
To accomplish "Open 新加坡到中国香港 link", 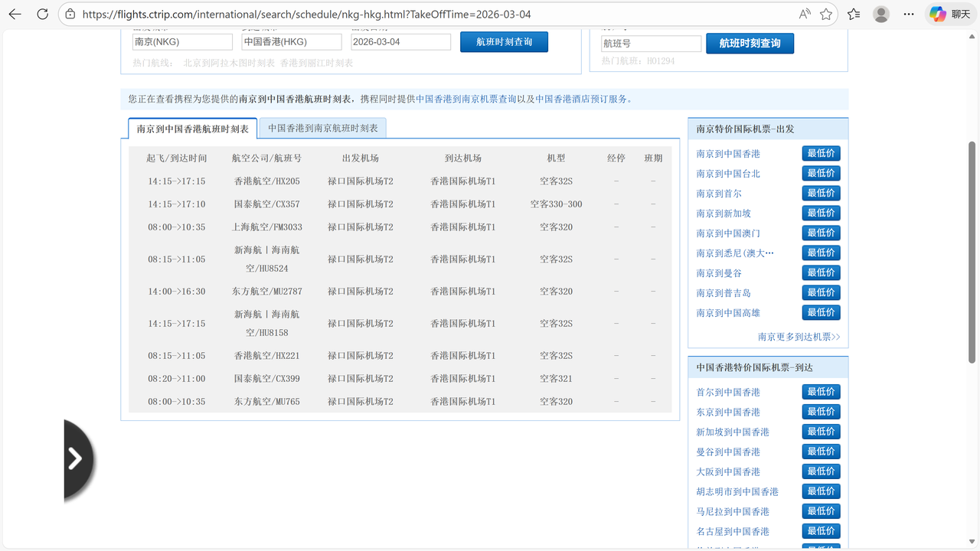I will click(733, 432).
